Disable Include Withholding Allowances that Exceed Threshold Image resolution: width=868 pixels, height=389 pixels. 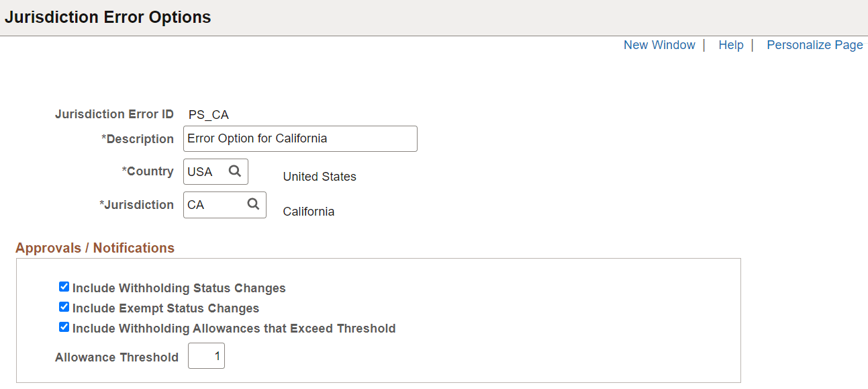[x=64, y=327]
